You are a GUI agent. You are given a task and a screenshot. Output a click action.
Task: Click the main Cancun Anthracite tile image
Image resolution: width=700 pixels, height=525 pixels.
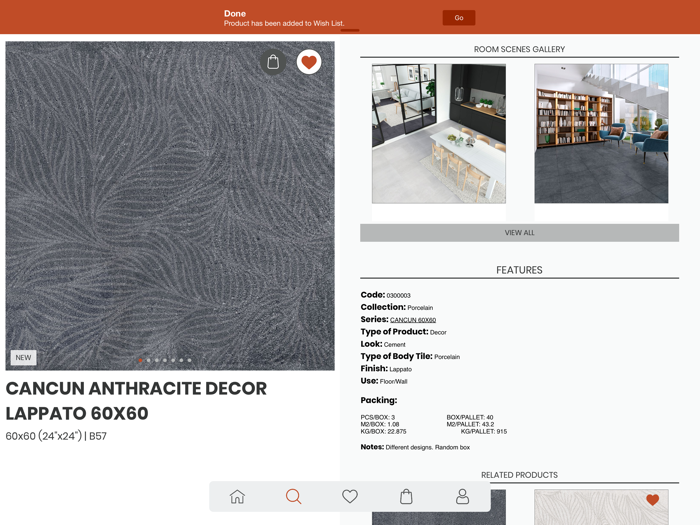click(170, 206)
